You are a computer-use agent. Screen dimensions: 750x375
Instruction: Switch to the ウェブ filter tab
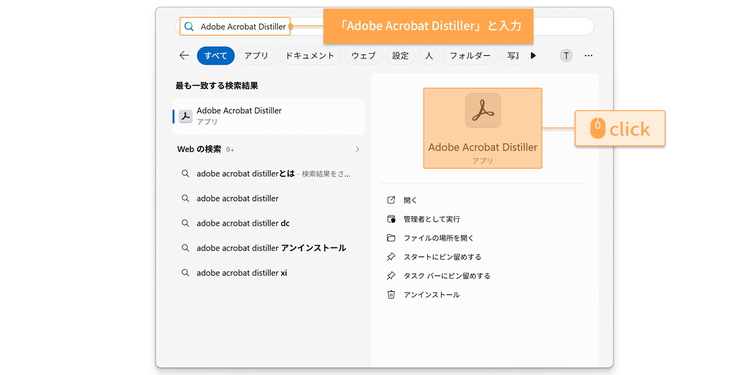tap(364, 55)
